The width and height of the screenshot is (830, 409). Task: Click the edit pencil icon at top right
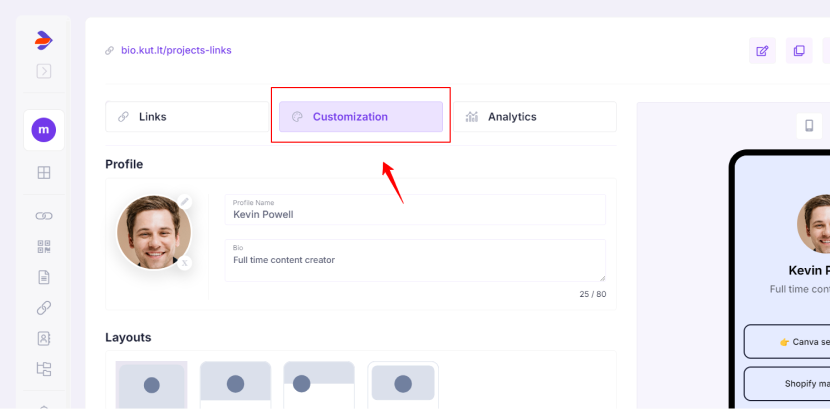(x=762, y=51)
